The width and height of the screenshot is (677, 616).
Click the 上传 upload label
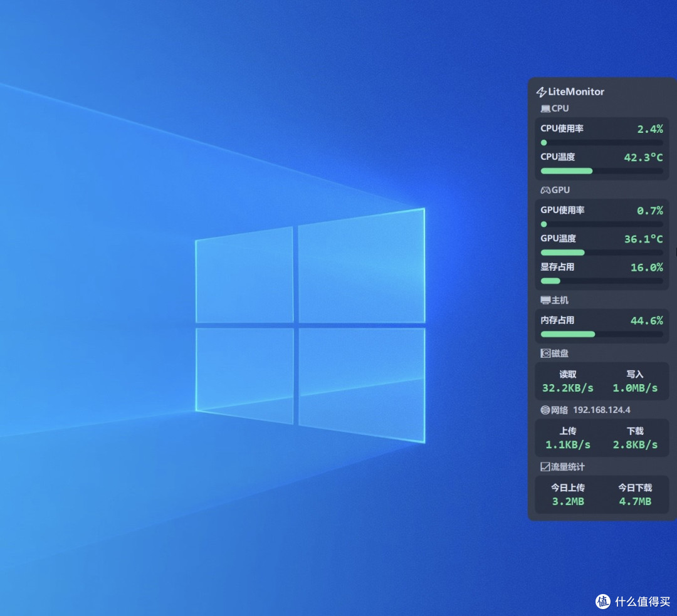click(x=568, y=431)
